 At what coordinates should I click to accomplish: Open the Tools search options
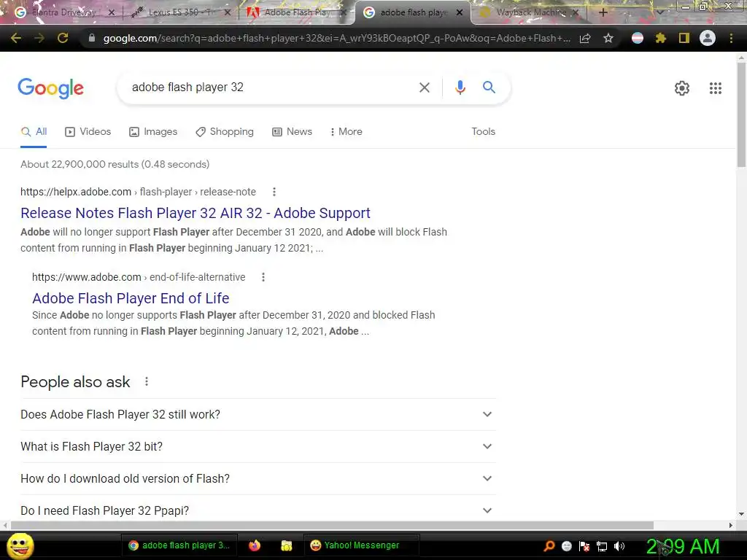click(483, 132)
